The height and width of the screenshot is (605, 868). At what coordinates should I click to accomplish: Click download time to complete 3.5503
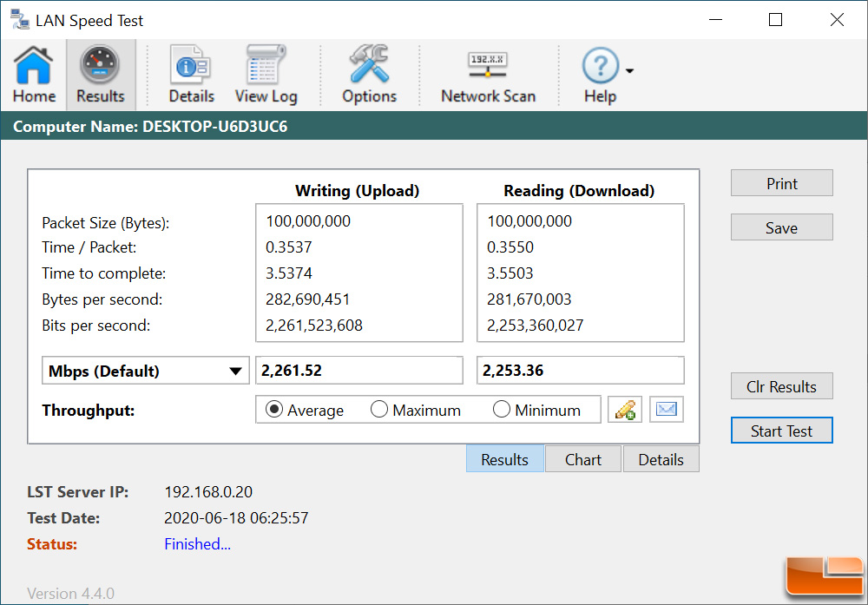[510, 273]
